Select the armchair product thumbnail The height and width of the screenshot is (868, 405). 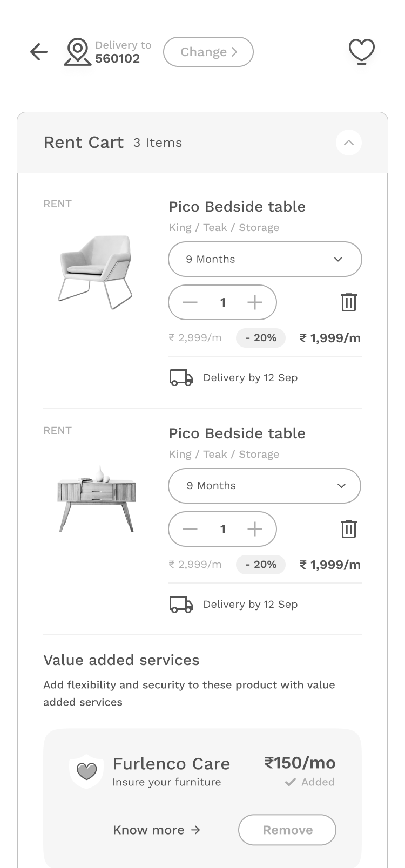tap(96, 271)
